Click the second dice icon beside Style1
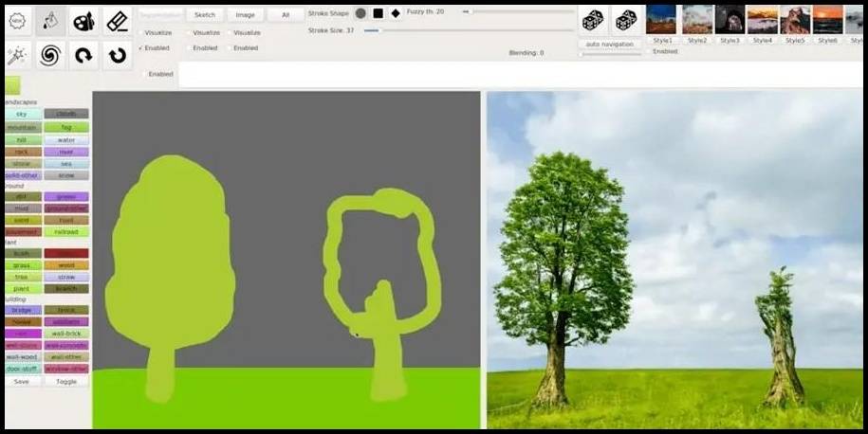 click(626, 21)
